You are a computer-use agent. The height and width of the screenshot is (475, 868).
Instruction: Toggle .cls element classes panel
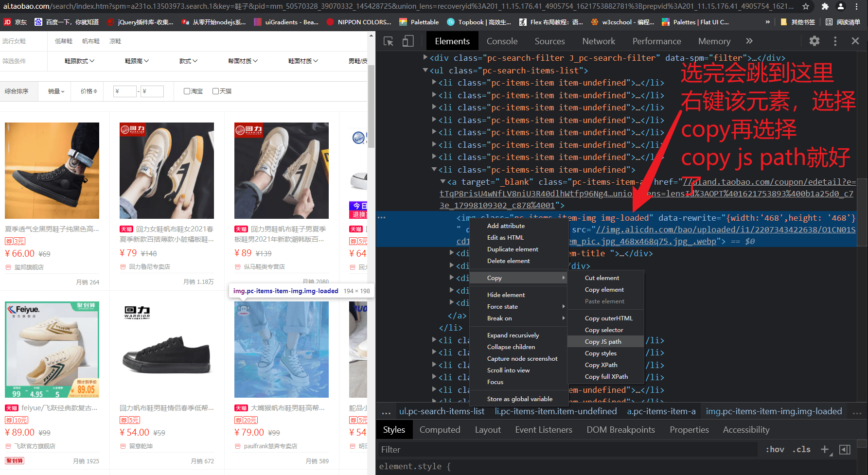[x=801, y=449]
